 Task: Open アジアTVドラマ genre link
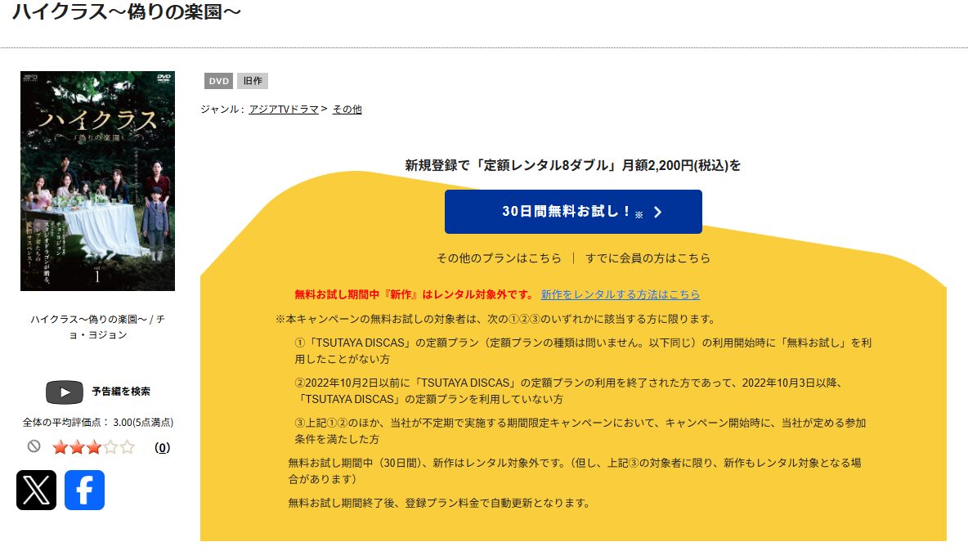284,110
